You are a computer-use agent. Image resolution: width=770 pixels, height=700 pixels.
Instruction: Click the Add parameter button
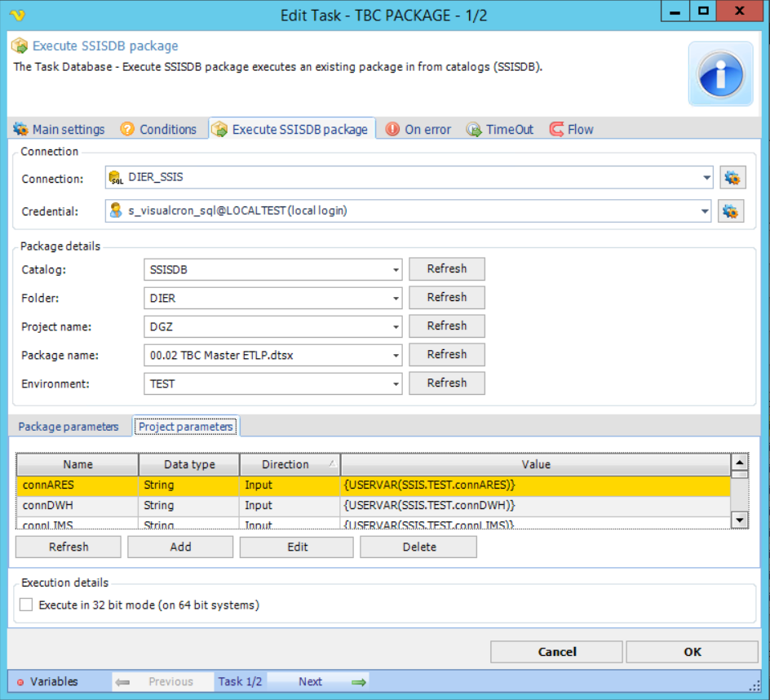tap(180, 547)
